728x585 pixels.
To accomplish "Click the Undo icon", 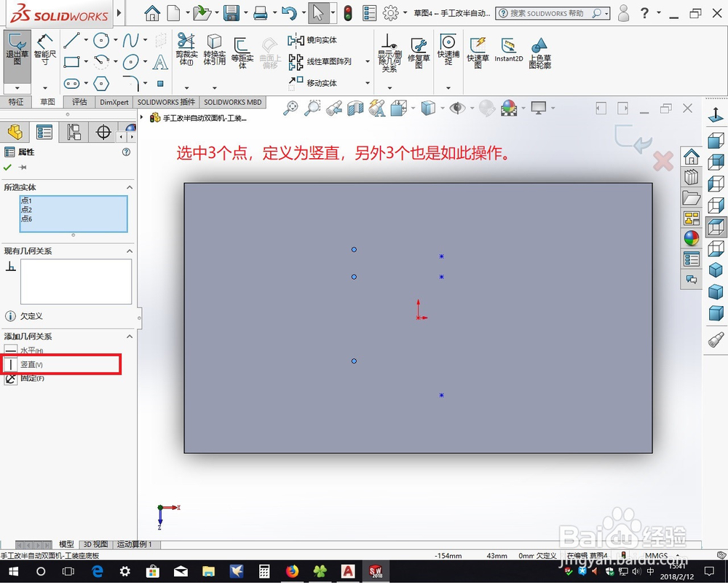I will [x=289, y=13].
